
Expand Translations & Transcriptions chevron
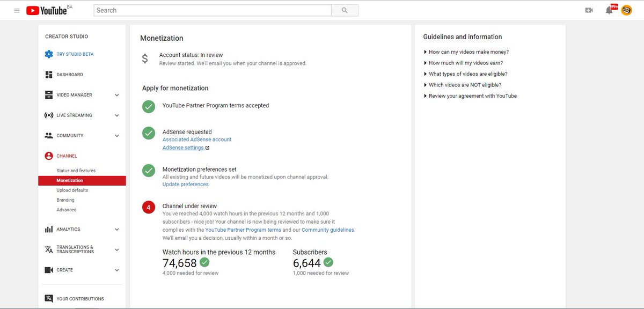(x=117, y=250)
